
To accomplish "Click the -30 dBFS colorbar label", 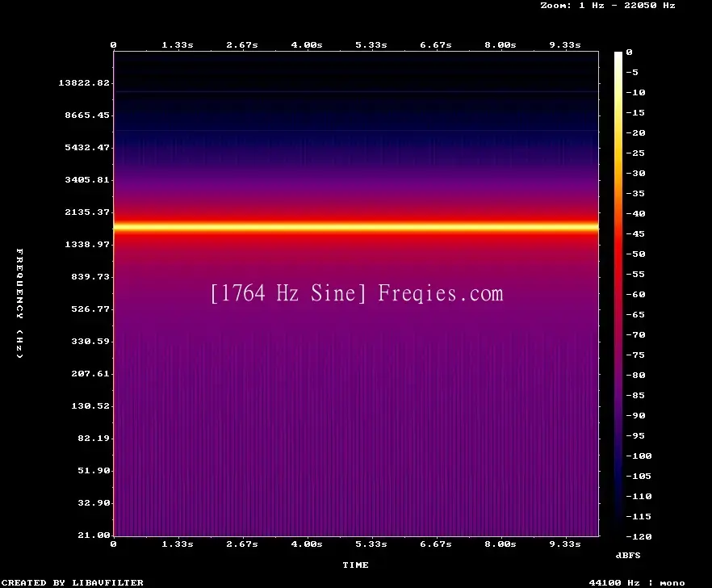I will 635,173.
